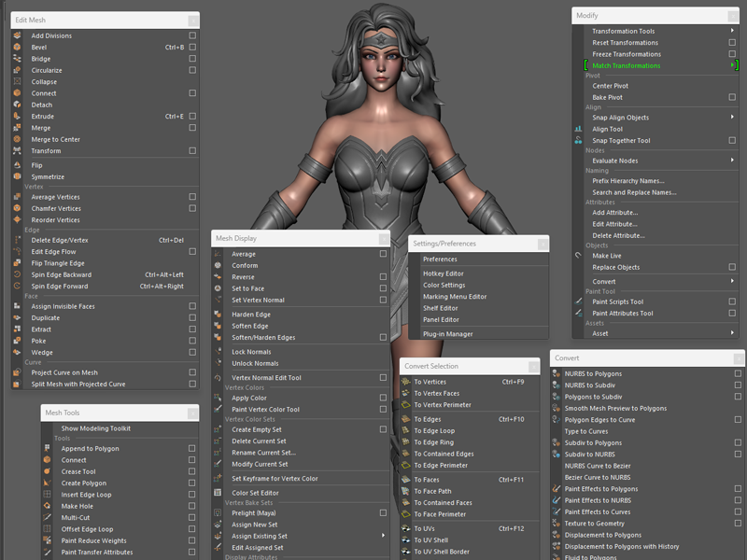Select the Multi-Cut tool icon
Viewport: 747px width, 560px height.
[47, 517]
